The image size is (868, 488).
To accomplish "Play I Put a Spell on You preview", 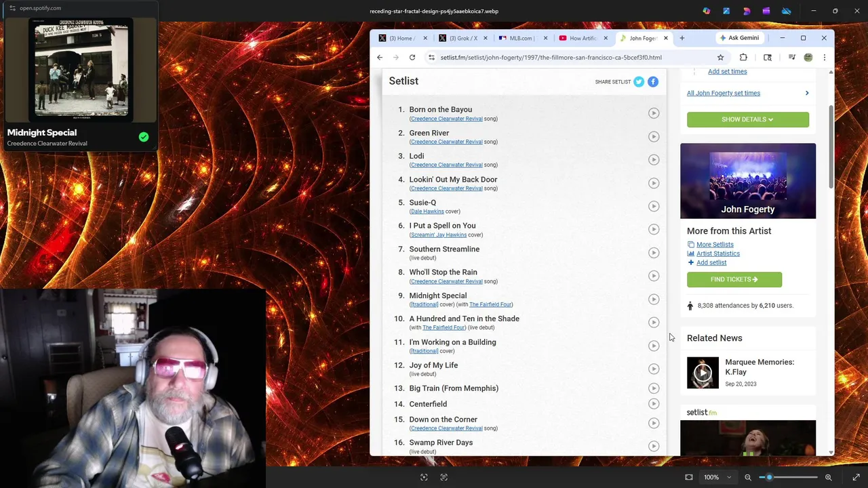I will (654, 229).
